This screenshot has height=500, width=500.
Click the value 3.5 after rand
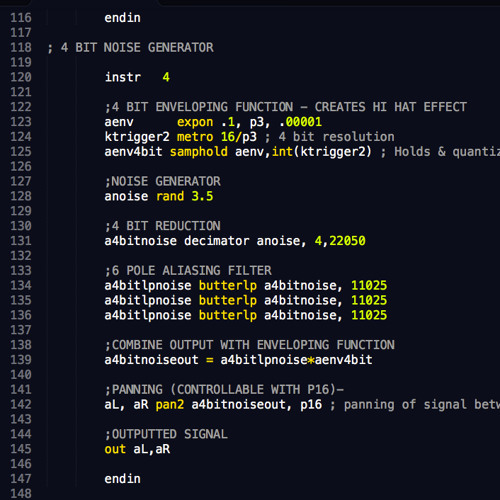pyautogui.click(x=202, y=196)
